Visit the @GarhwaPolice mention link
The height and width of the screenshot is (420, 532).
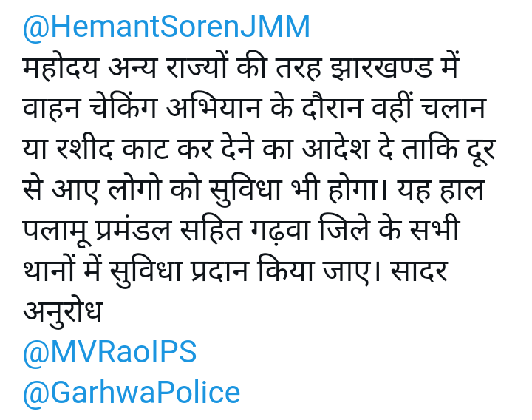coord(132,393)
